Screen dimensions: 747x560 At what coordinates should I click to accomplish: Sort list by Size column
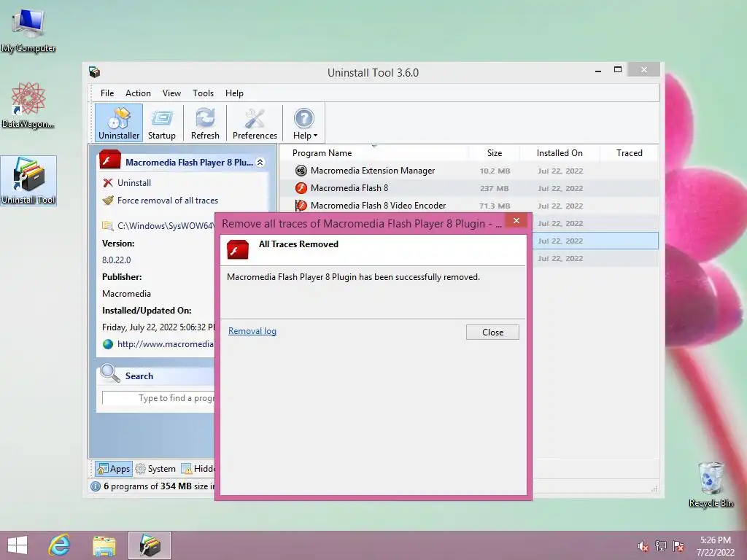pos(495,153)
